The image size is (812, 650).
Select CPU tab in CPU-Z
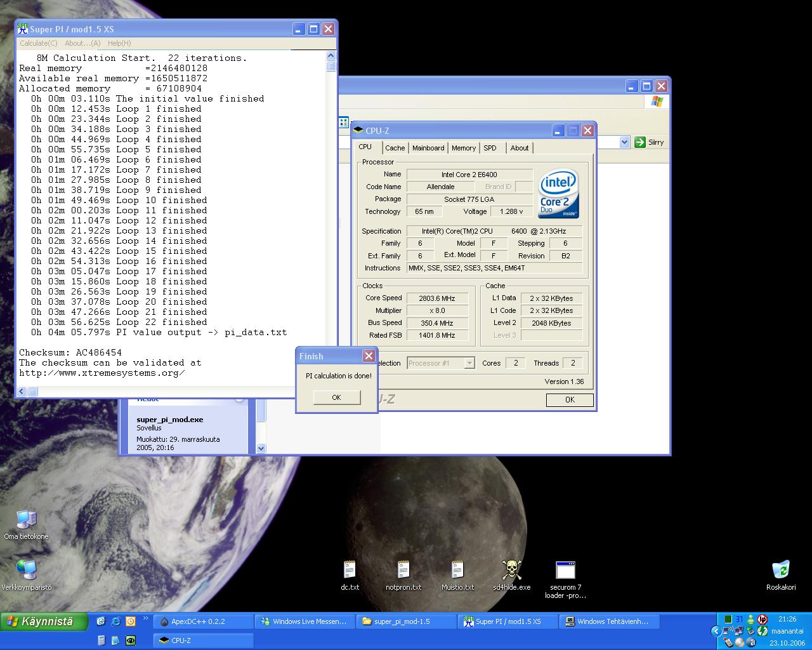(x=367, y=147)
